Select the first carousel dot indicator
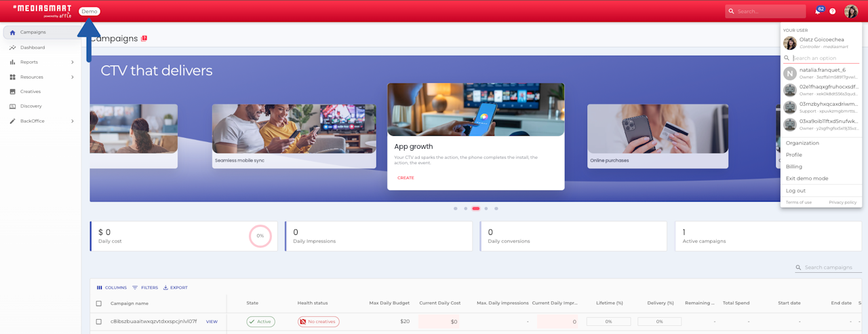The height and width of the screenshot is (334, 868). coord(456,208)
